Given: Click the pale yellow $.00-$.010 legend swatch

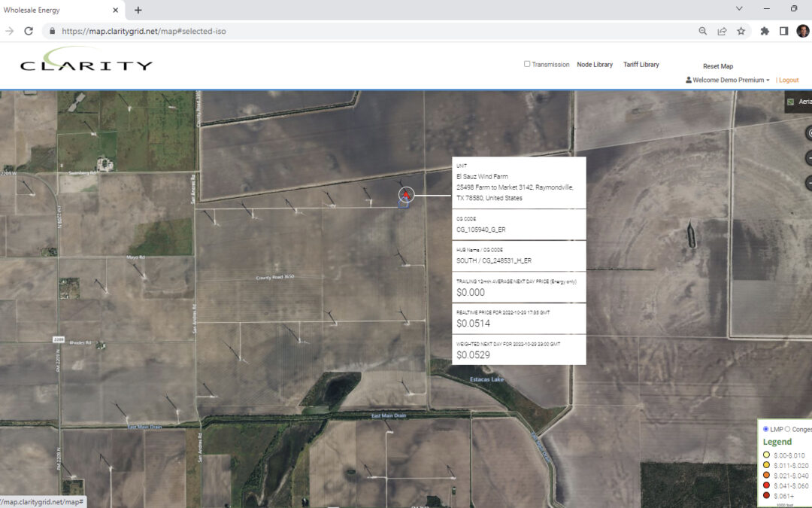Looking at the screenshot, I should click(x=766, y=455).
